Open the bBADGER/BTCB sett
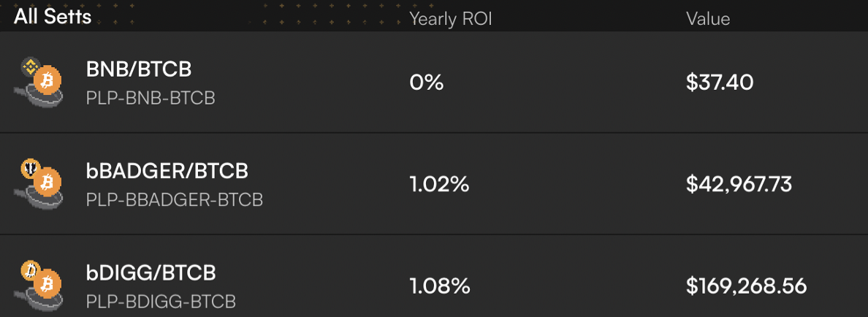The image size is (868, 317). [434, 183]
